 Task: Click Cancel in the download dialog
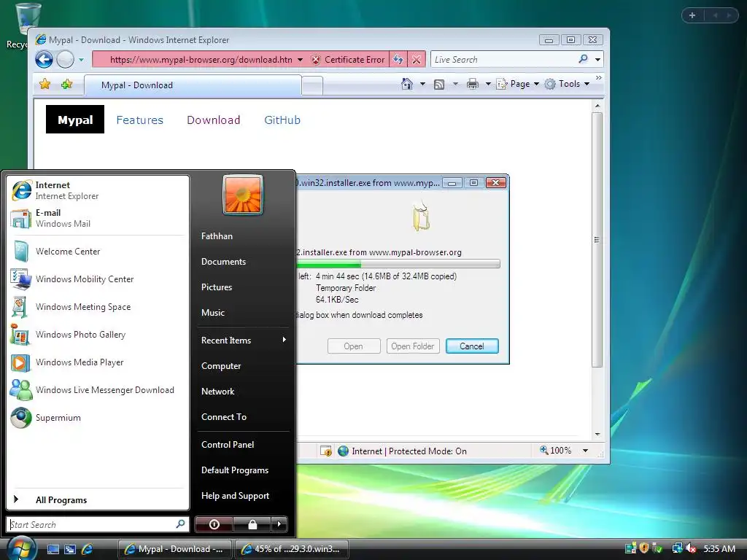(472, 346)
